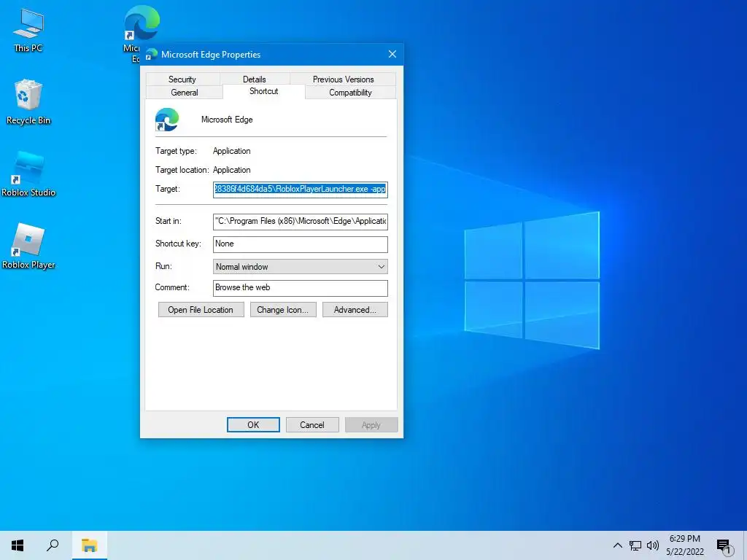Image resolution: width=747 pixels, height=560 pixels.
Task: Open the clock showing 6:29 PM
Action: pos(684,545)
